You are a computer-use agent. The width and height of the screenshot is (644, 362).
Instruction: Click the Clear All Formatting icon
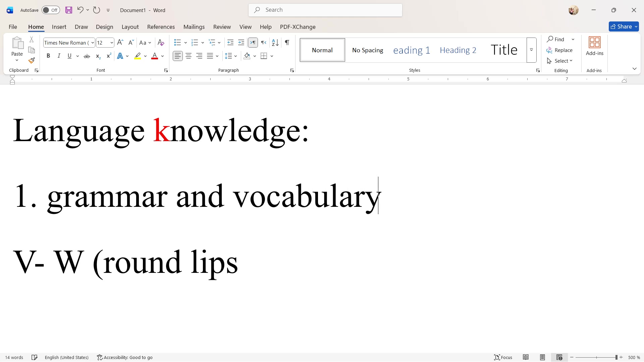161,43
